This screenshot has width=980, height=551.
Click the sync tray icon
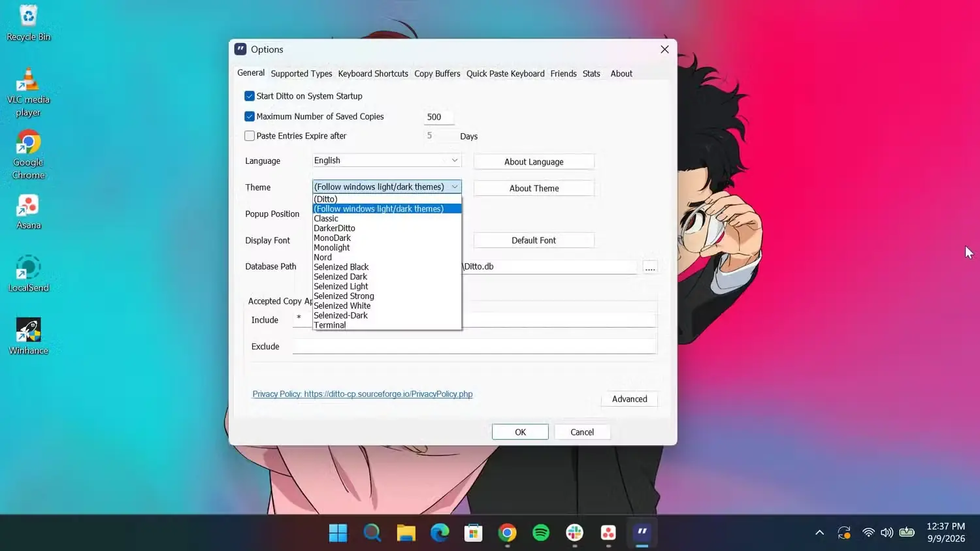click(844, 533)
